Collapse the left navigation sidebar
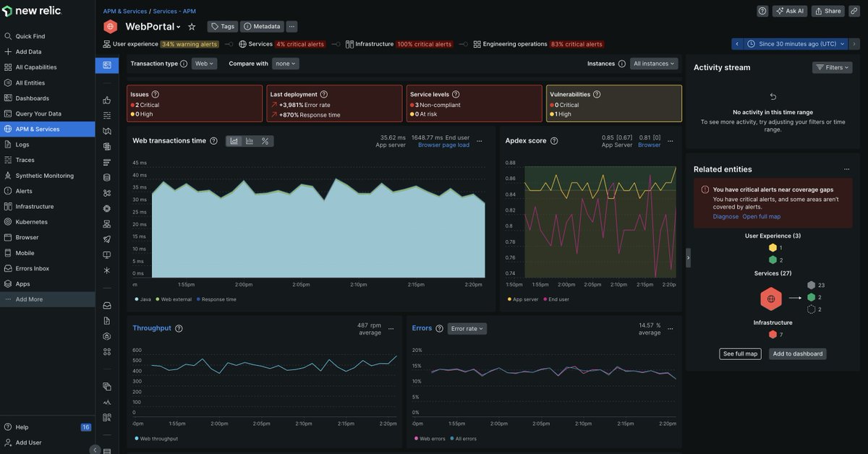 [x=95, y=450]
